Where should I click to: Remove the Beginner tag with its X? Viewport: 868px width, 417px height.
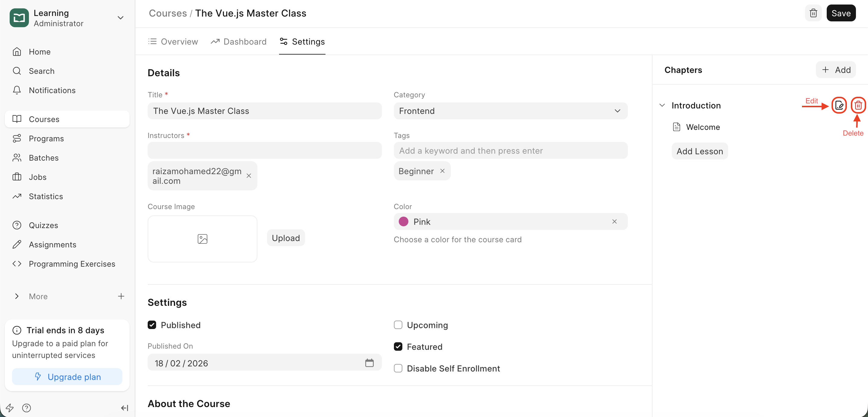(442, 171)
